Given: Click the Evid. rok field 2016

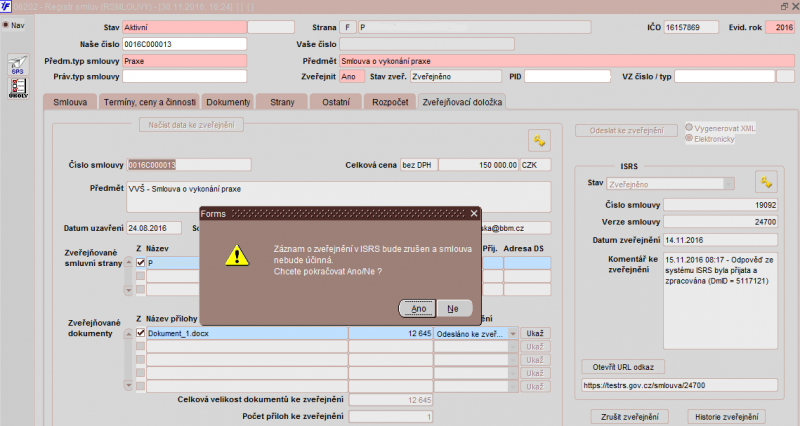Looking at the screenshot, I should [x=780, y=28].
